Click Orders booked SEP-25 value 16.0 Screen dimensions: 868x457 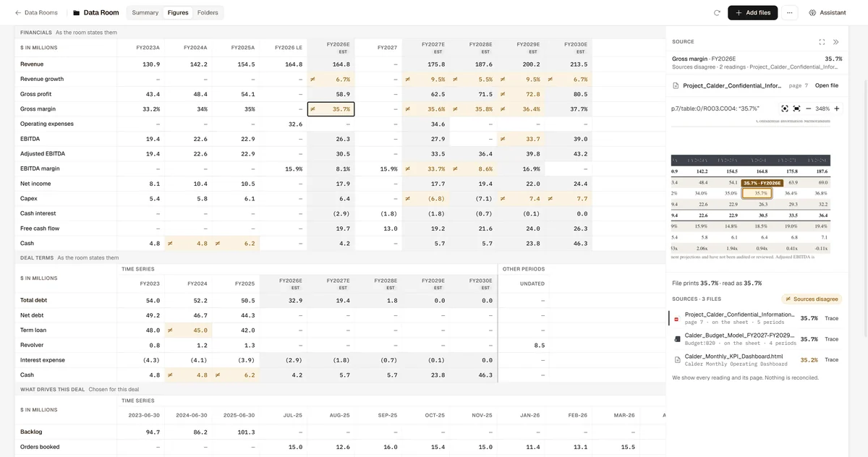tap(391, 447)
